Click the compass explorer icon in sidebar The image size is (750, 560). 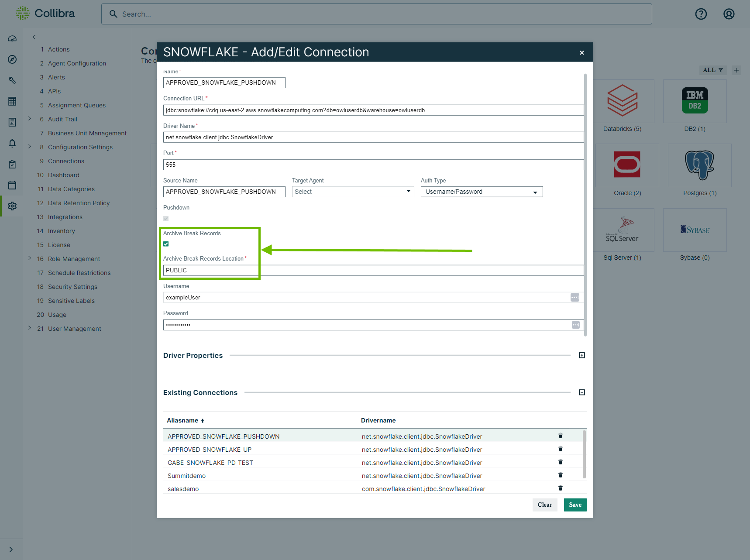pos(12,59)
